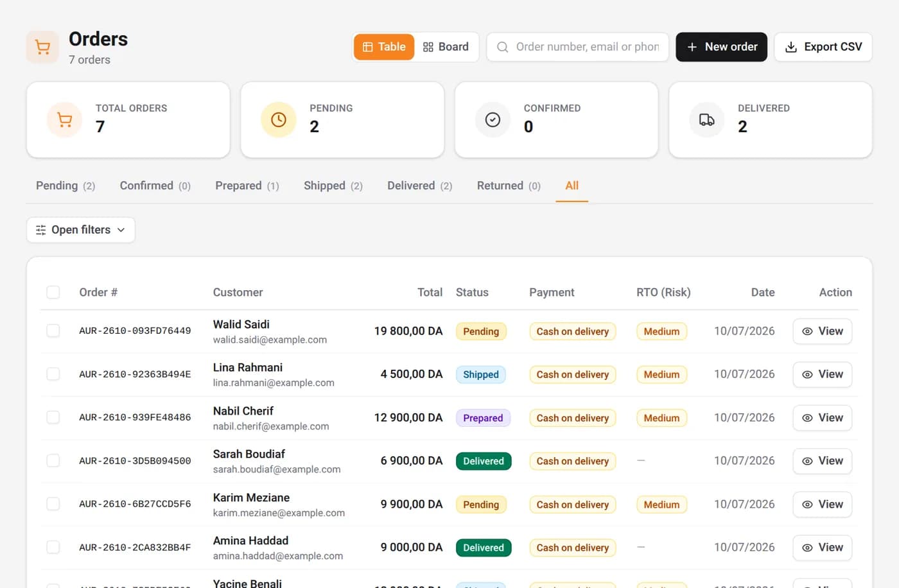This screenshot has width=899, height=588.
Task: Click eye icon in Nabil Cherif row
Action: (x=807, y=418)
